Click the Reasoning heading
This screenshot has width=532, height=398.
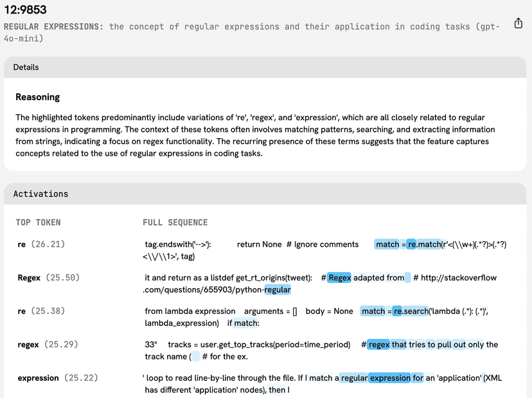38,97
